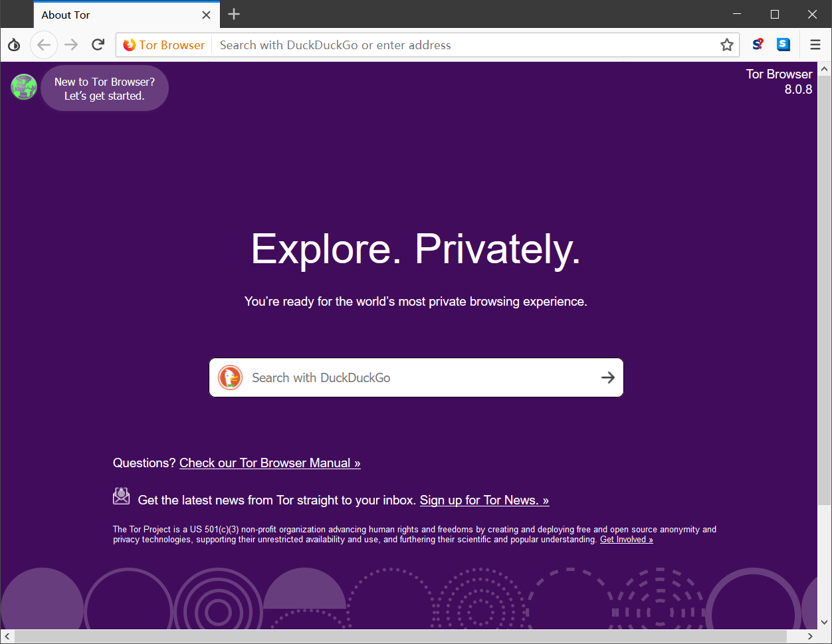This screenshot has height=644, width=832.
Task: Click the green globe onboarding icon
Action: pyautogui.click(x=24, y=87)
